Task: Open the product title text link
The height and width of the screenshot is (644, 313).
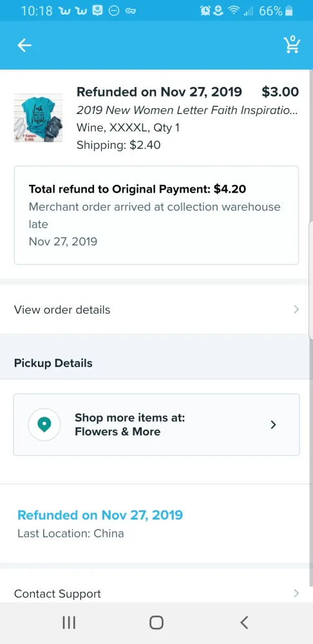Action: pos(187,110)
